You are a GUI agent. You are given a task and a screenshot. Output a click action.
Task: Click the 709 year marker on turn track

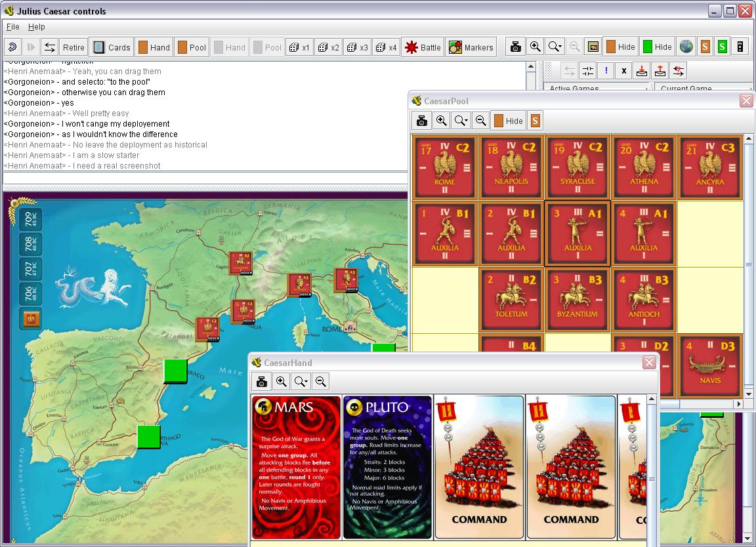(30, 219)
